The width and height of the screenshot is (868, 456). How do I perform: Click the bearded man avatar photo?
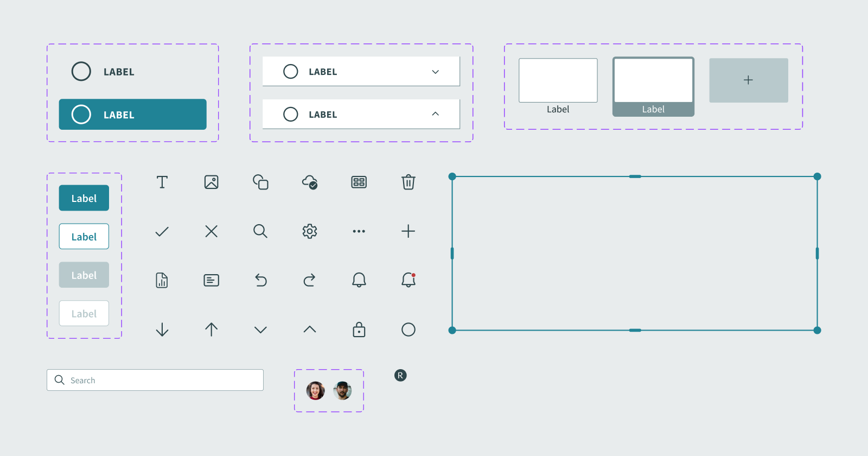point(342,390)
